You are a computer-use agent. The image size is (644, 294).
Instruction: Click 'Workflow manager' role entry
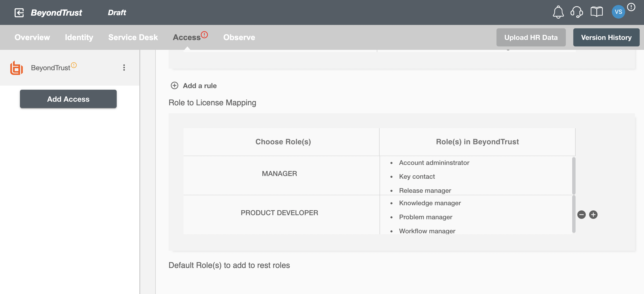pyautogui.click(x=427, y=231)
